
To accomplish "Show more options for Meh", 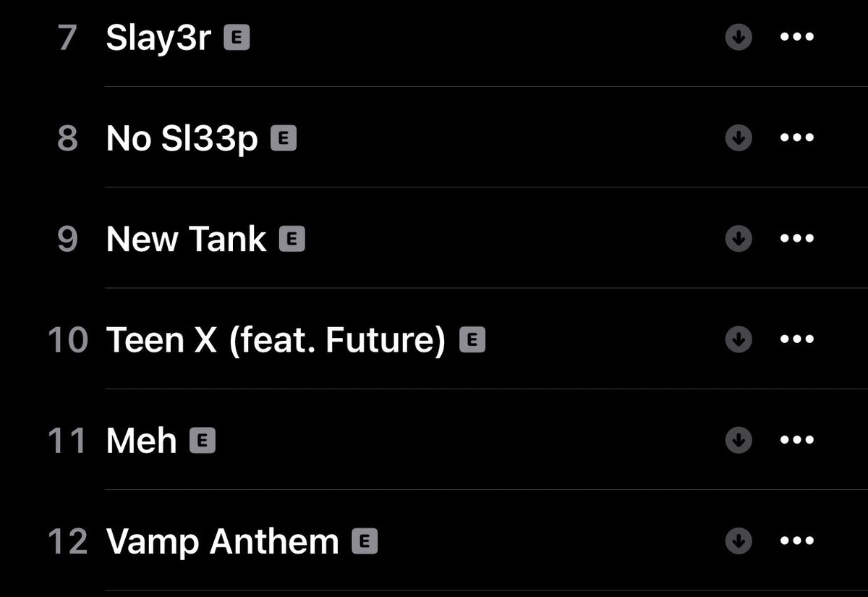I will (x=797, y=440).
